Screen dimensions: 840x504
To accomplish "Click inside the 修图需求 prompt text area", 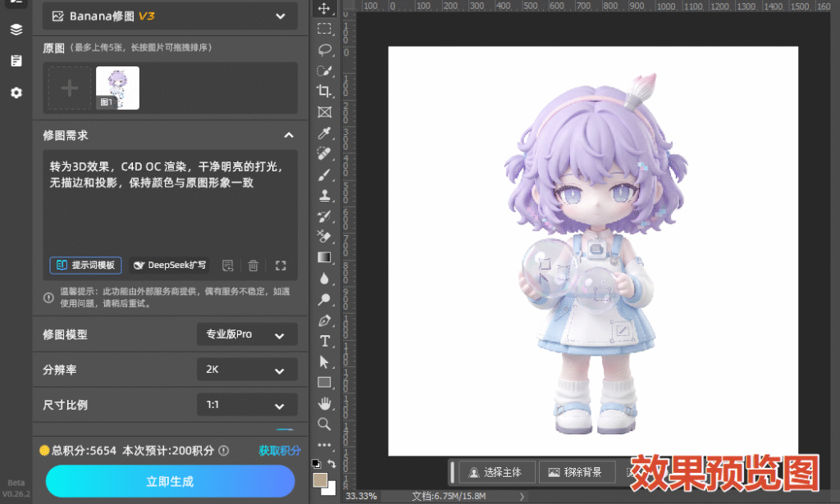I will [x=170, y=214].
